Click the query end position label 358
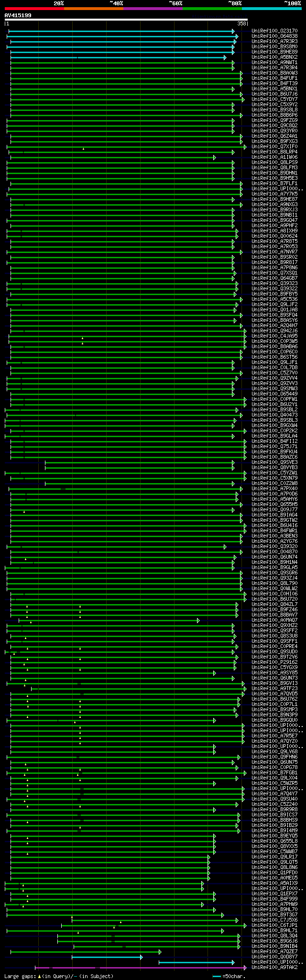Viewport: 306px width, 980px height. [x=241, y=23]
